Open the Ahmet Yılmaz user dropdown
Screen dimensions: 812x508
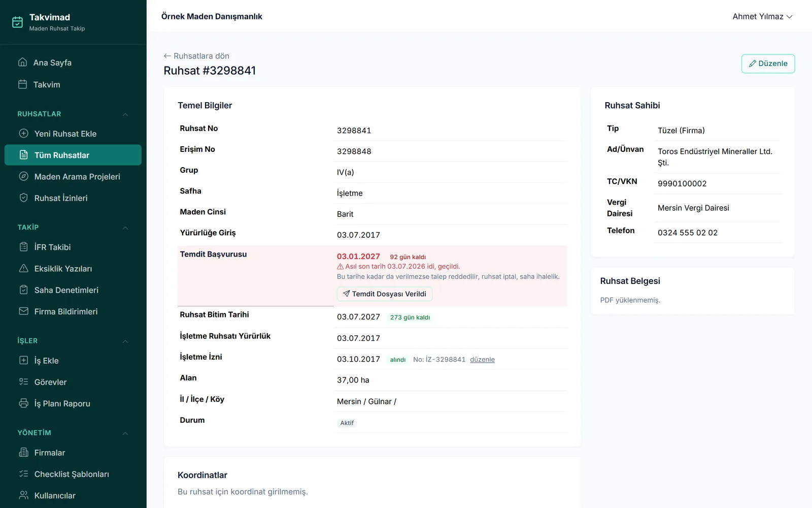(762, 17)
